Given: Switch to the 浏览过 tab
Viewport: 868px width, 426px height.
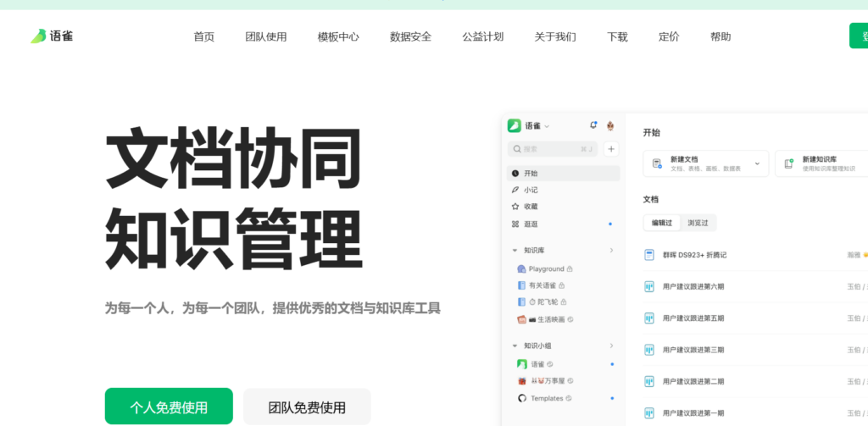Looking at the screenshot, I should [698, 223].
